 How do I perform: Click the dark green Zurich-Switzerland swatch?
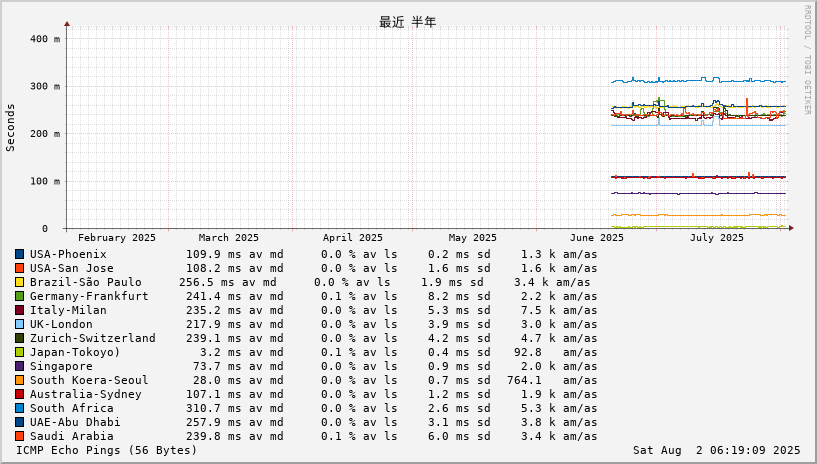(x=19, y=338)
